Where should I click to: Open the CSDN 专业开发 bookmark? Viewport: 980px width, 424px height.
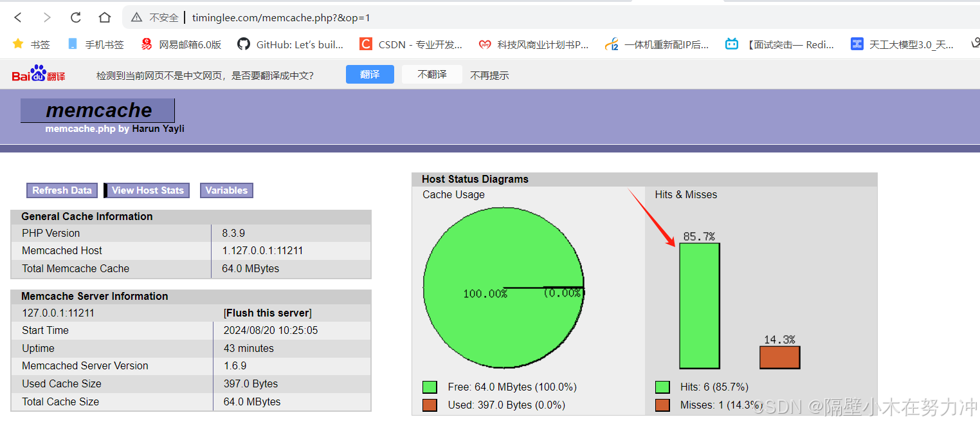pos(411,44)
